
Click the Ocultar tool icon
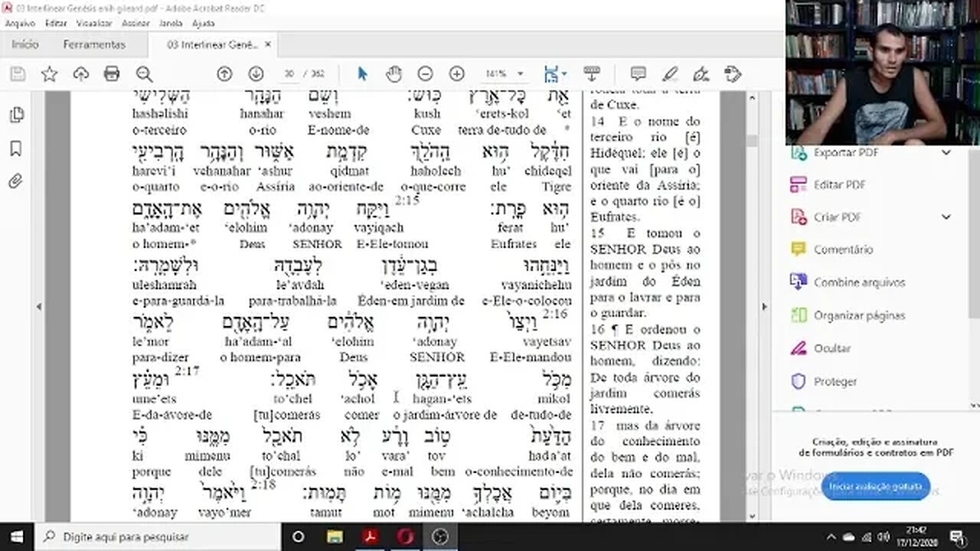click(x=799, y=348)
